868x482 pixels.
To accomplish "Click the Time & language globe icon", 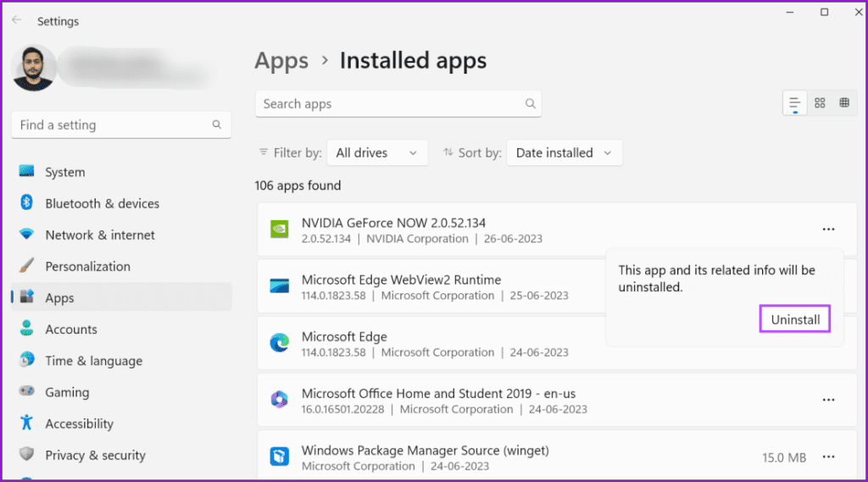I will (x=26, y=360).
